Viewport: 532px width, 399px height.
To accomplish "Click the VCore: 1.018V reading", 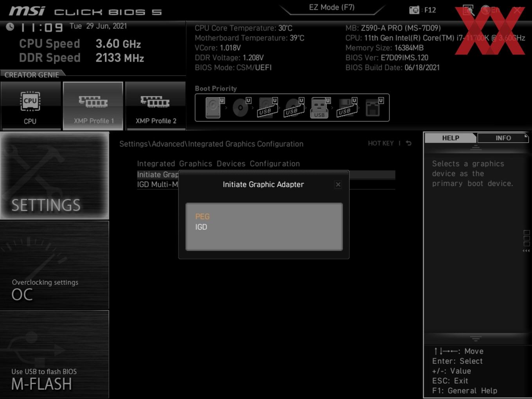I will click(x=218, y=48).
